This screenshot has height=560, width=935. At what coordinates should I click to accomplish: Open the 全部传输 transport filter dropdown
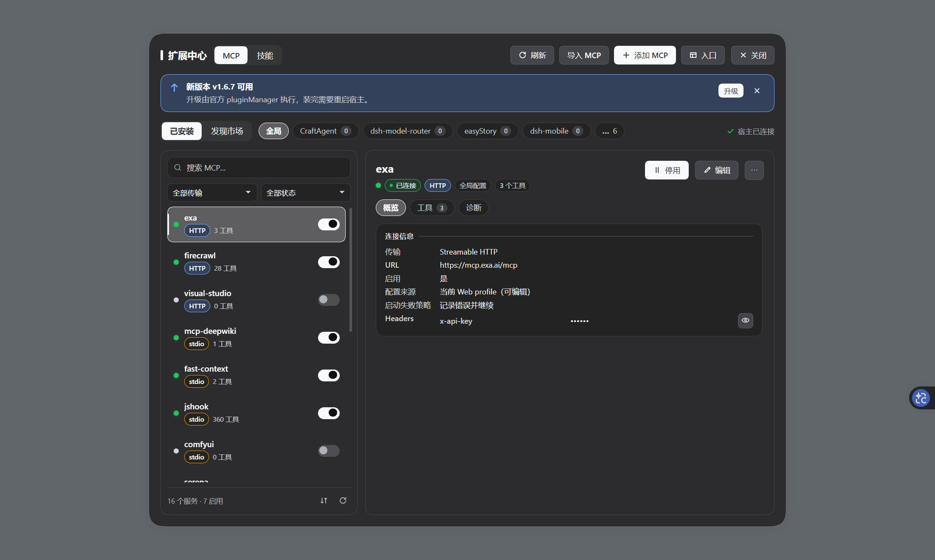[x=212, y=193]
